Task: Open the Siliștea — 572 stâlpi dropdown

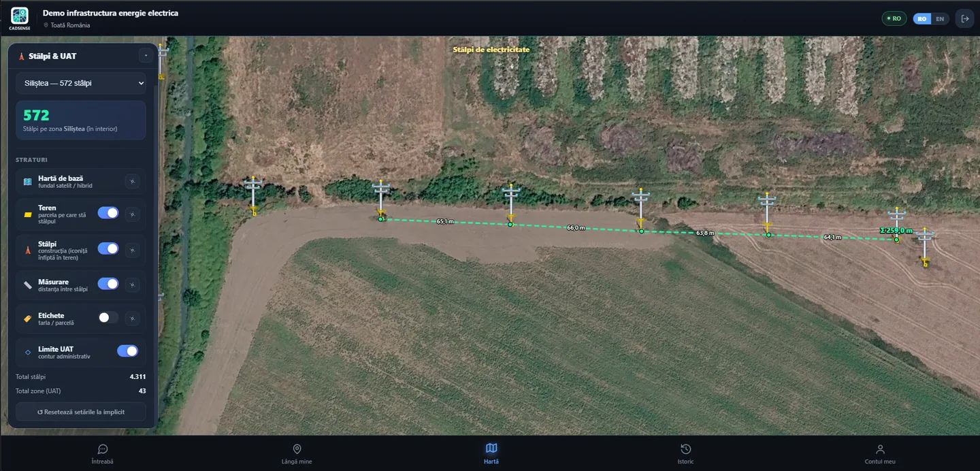Action: tap(81, 83)
